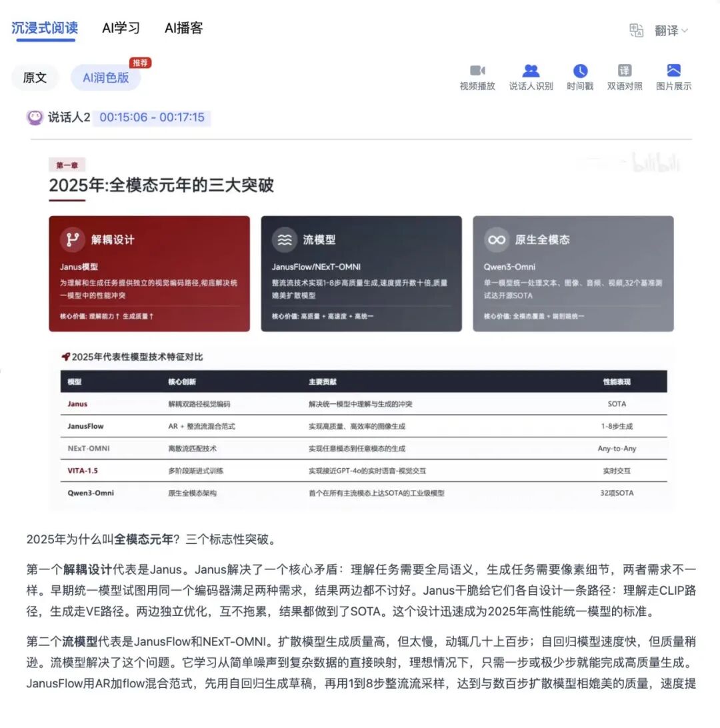Click the 32项SOTA table cell

pos(617,493)
